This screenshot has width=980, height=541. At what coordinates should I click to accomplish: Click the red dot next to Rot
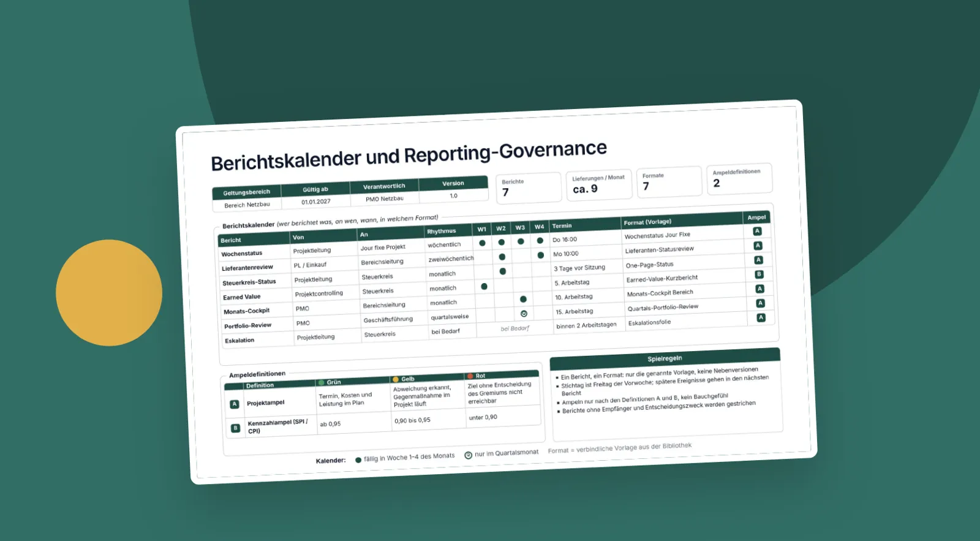[470, 376]
